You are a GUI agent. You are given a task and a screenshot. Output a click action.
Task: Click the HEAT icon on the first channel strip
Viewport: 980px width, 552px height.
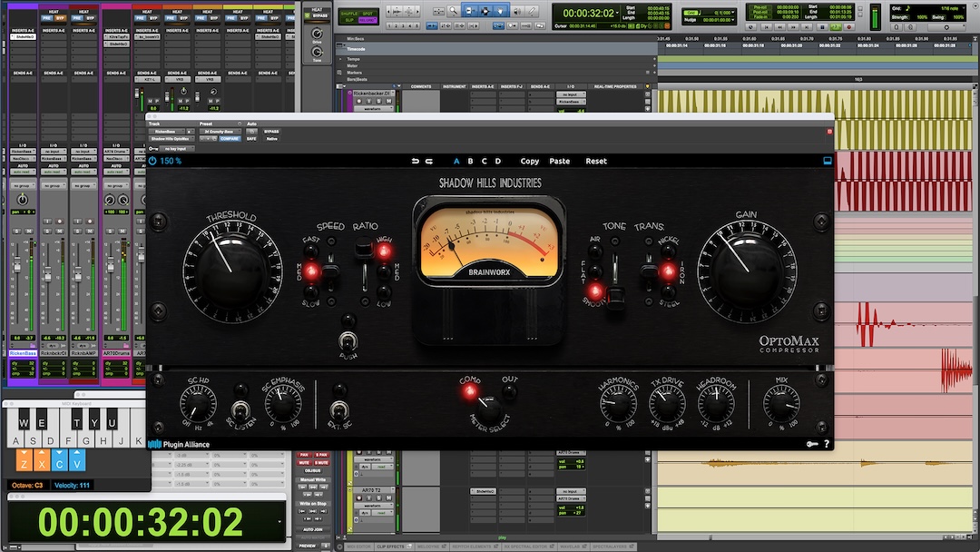(53, 12)
